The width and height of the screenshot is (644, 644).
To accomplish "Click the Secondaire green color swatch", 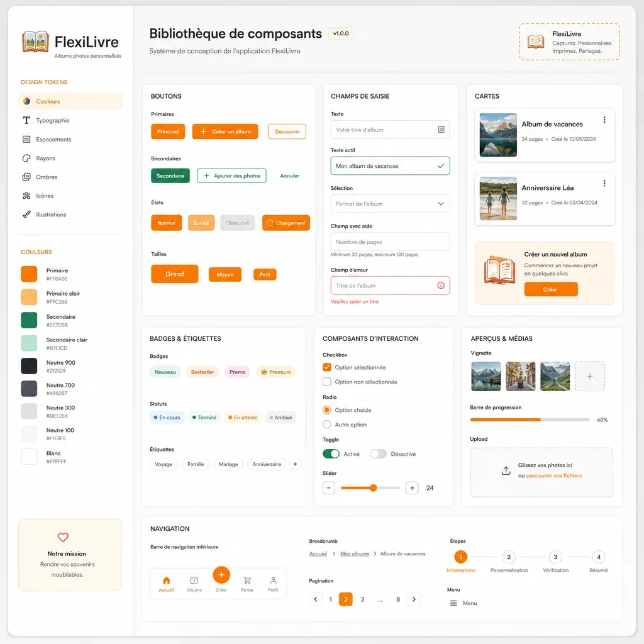I will [29, 320].
